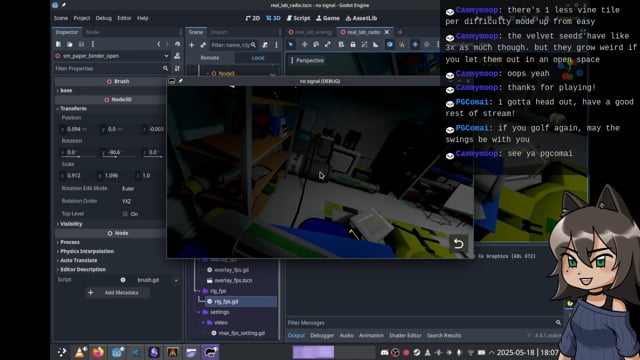Switch scene tree to Remote view
Screen dimensions: 640x360
tap(210, 58)
